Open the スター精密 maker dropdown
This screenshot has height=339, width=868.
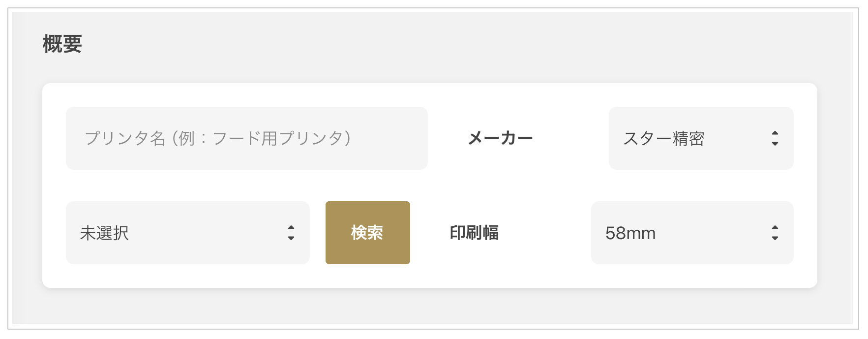tap(701, 138)
